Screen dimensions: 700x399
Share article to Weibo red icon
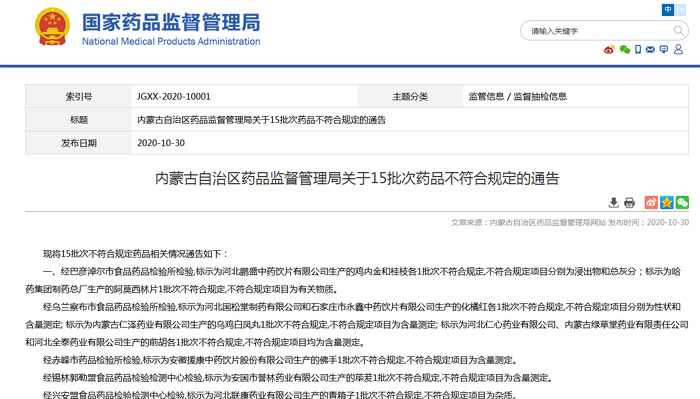point(651,202)
